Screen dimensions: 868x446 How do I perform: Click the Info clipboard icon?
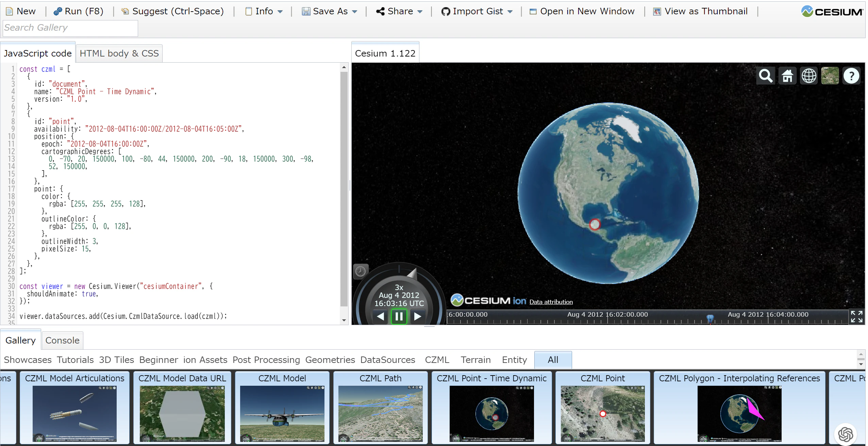(x=249, y=12)
